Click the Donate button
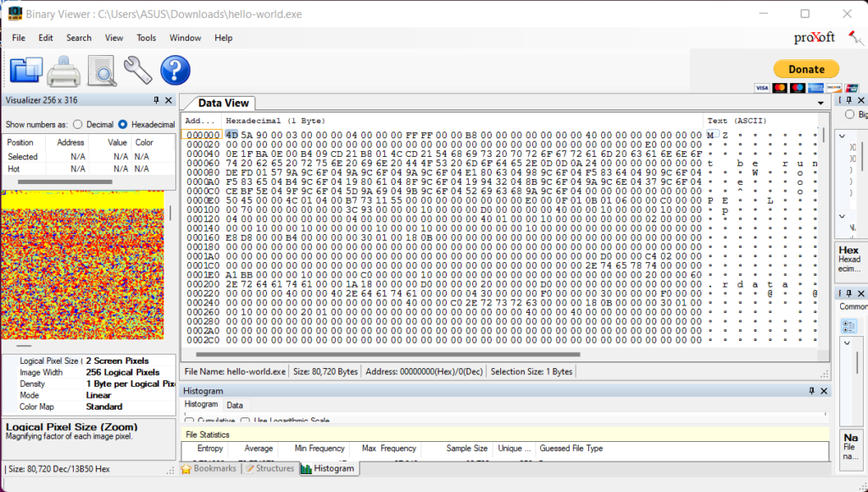Viewport: 868px width, 492px height. [x=806, y=70]
